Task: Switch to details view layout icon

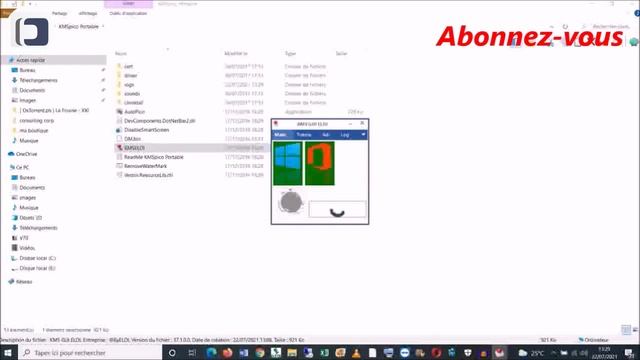Action: coord(626,330)
